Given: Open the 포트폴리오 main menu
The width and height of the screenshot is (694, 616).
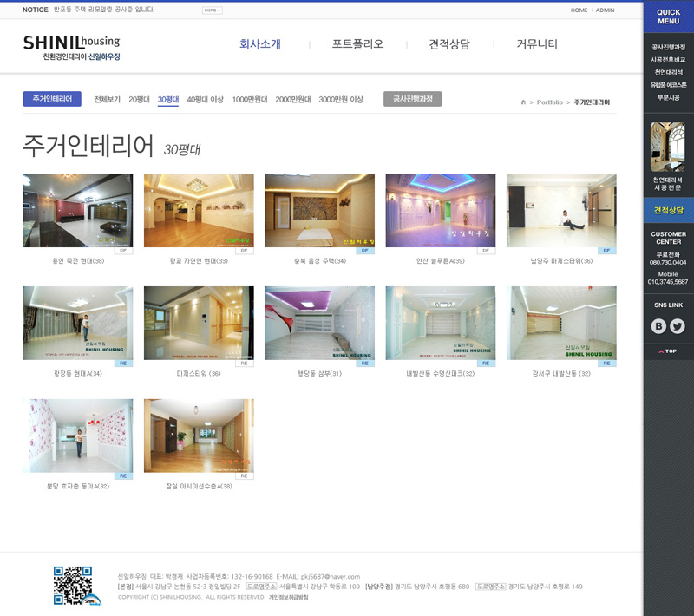Looking at the screenshot, I should (357, 44).
